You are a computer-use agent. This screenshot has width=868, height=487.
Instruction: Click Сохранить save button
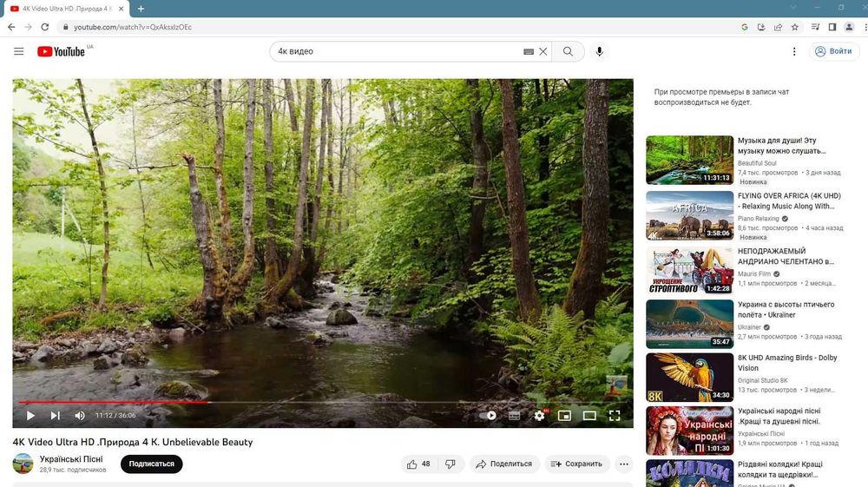coord(577,464)
